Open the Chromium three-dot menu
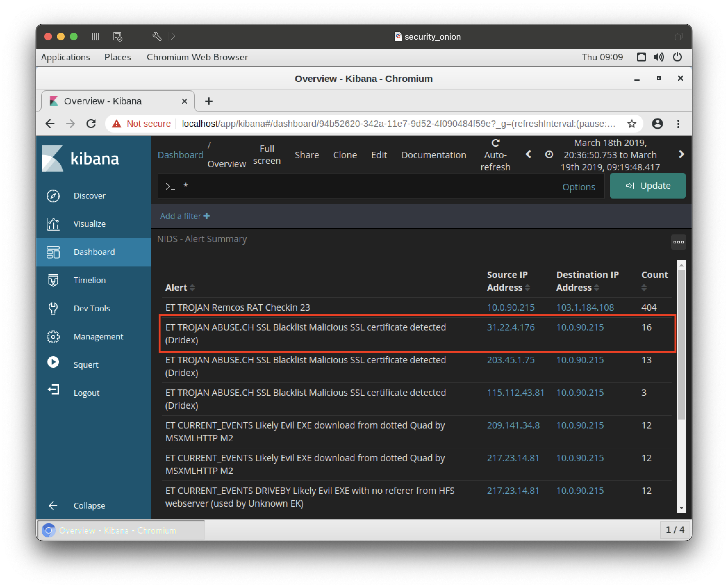728x588 pixels. pyautogui.click(x=678, y=124)
